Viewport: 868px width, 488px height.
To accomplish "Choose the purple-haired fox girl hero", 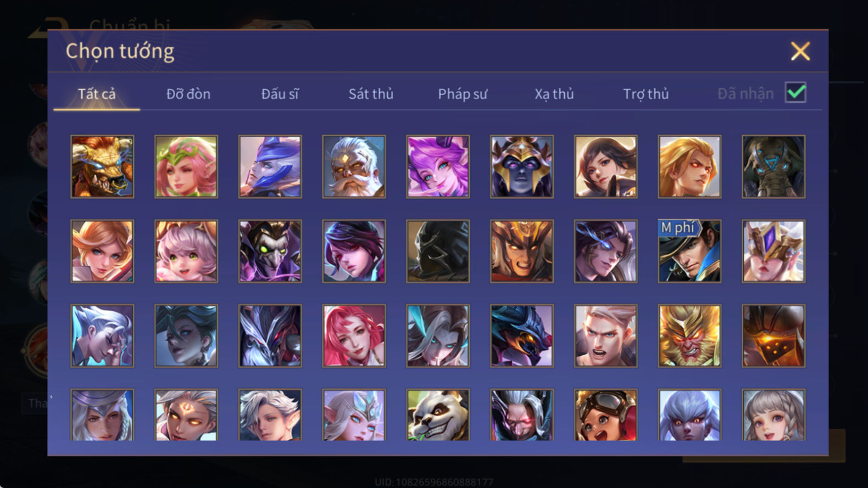I will [438, 167].
